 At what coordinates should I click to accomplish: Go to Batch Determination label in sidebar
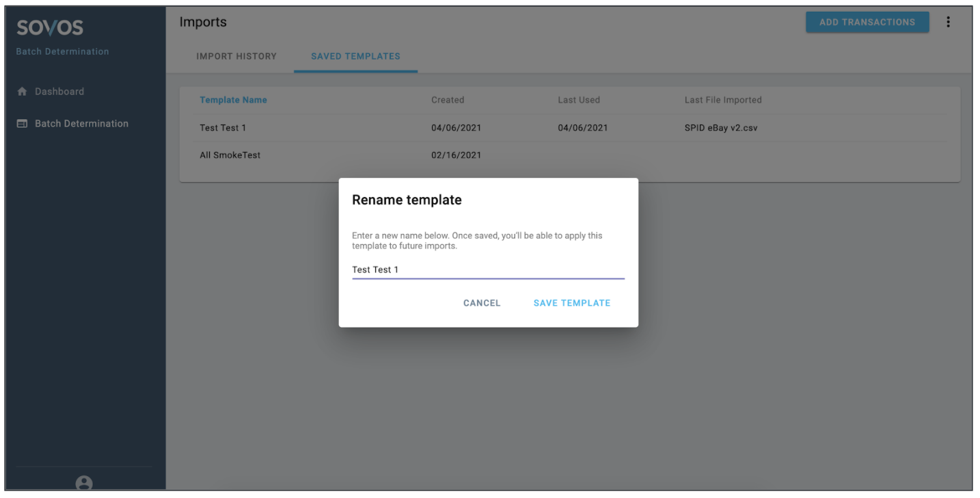(81, 124)
